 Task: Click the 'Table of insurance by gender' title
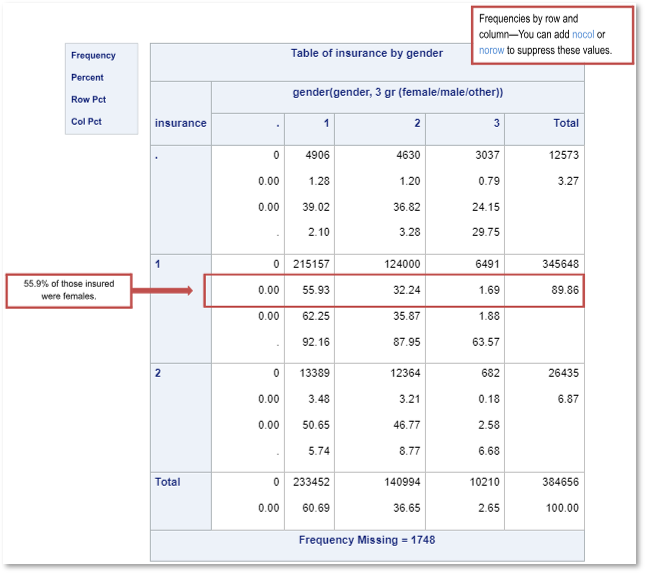(x=366, y=54)
